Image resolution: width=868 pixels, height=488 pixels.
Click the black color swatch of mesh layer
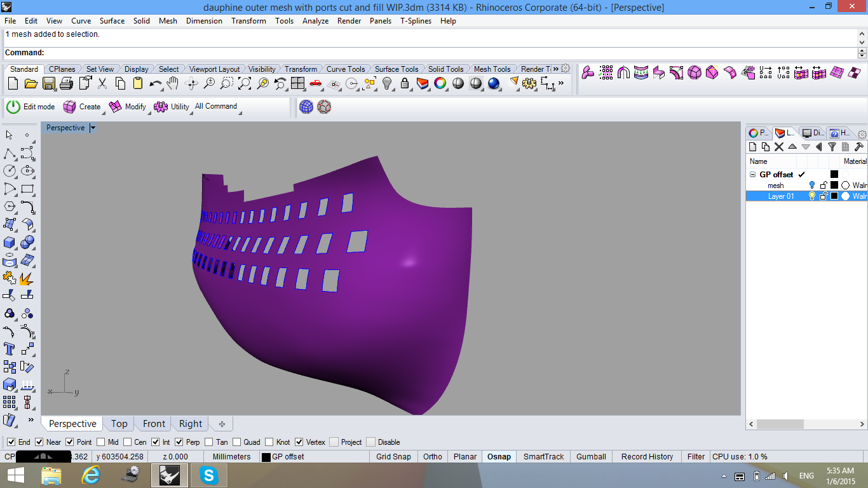(x=834, y=186)
